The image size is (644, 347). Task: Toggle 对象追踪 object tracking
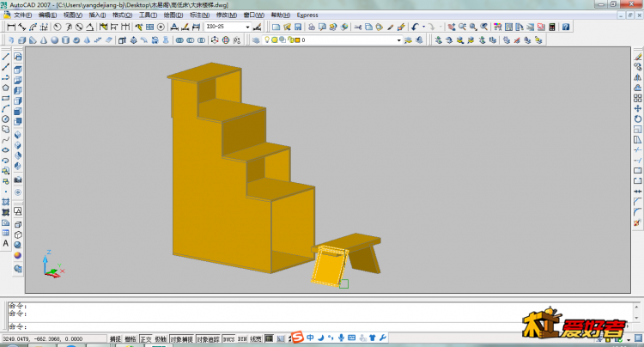pos(208,338)
